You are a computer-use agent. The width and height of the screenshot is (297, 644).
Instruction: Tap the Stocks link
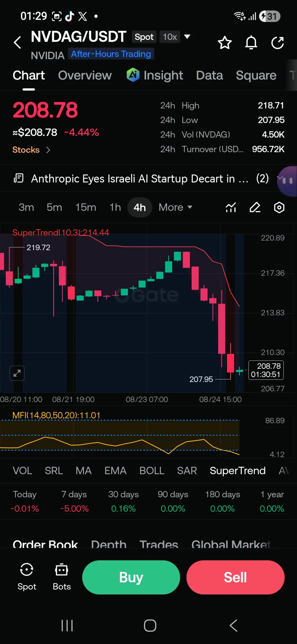click(x=26, y=150)
